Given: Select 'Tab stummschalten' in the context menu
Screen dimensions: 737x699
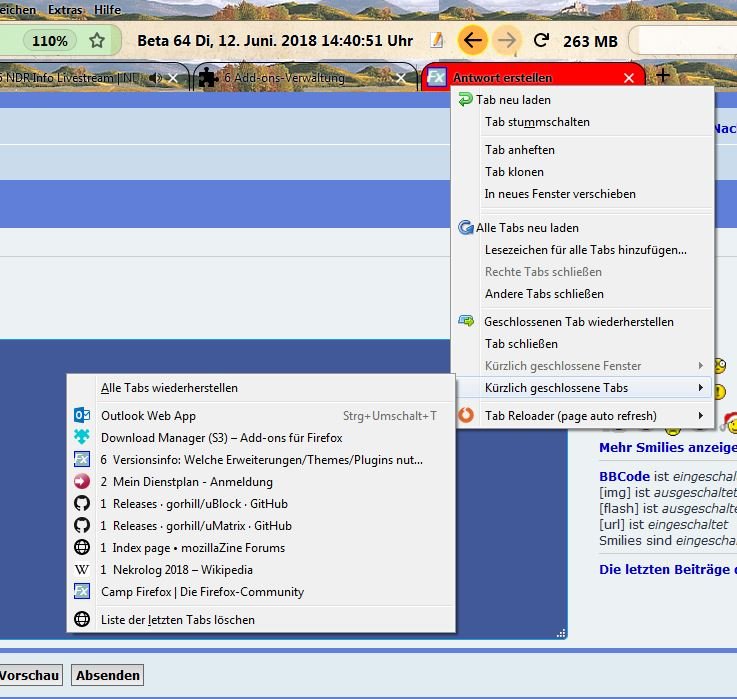Looking at the screenshot, I should (x=537, y=122).
